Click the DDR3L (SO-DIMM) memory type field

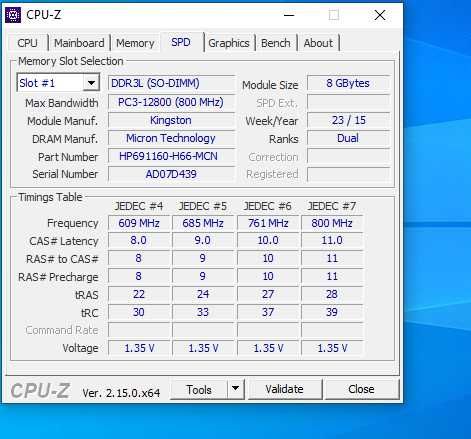click(x=172, y=83)
